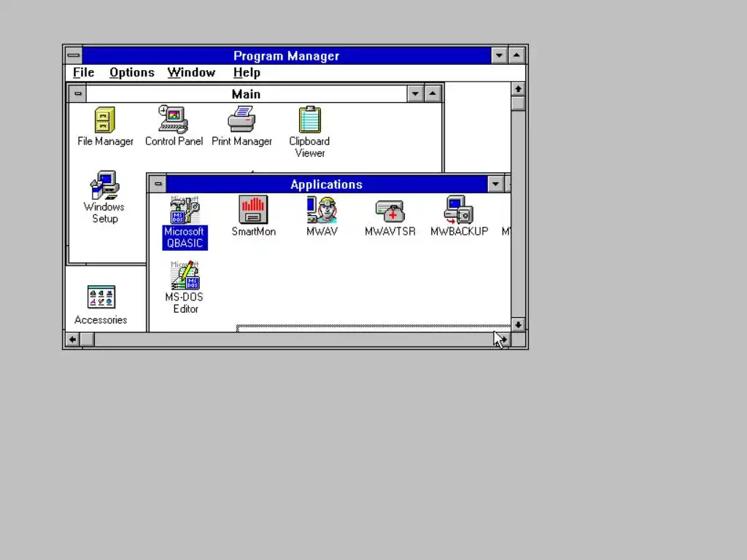Open the Main window control menu box
747x560 pixels.
click(x=77, y=93)
